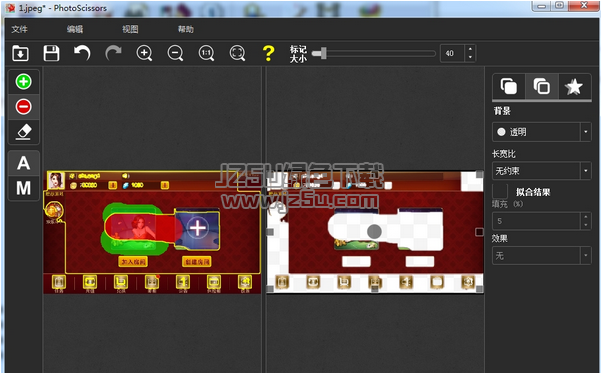Fit image to window zoom icon
This screenshot has height=373, width=601.
[237, 53]
